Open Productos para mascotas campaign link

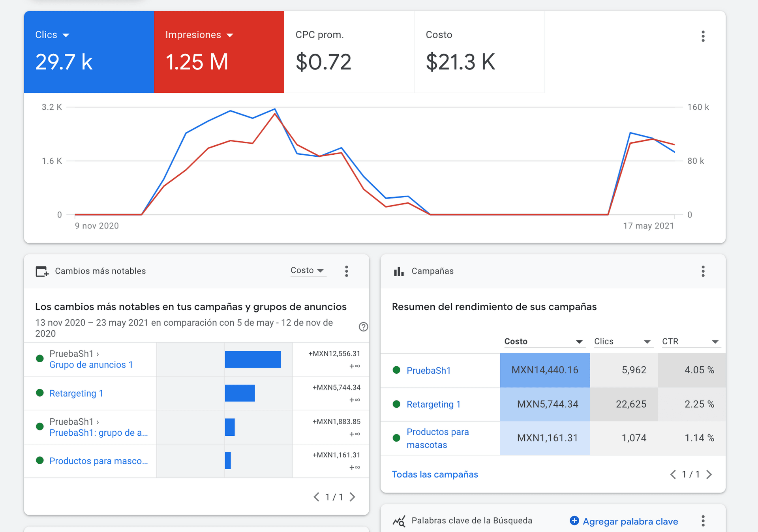tap(437, 438)
